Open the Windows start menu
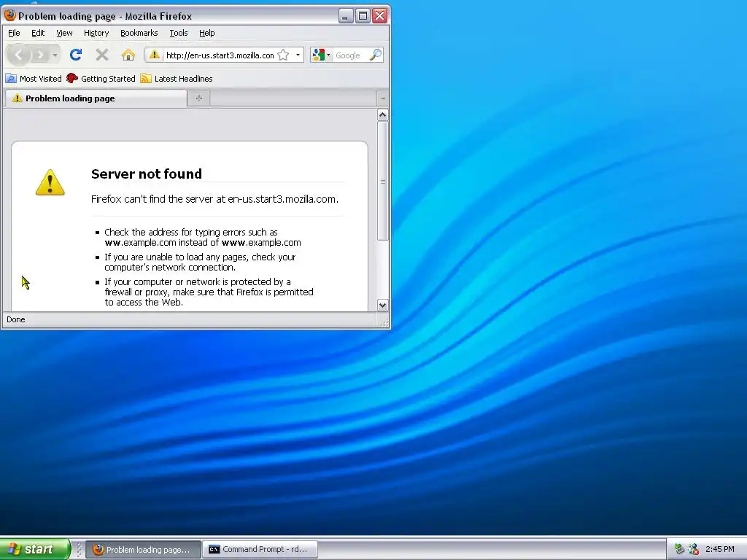 (x=34, y=549)
